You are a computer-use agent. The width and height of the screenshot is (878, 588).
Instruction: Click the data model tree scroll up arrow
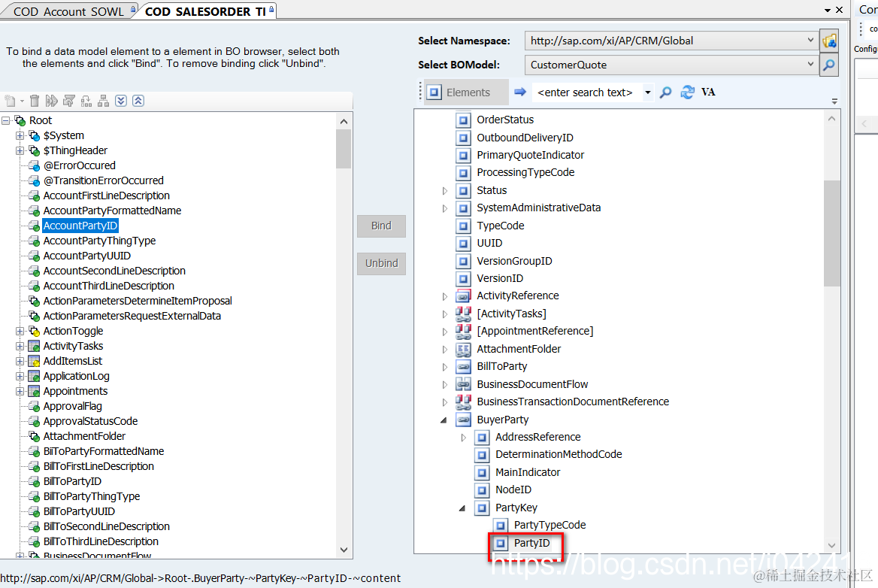(344, 122)
